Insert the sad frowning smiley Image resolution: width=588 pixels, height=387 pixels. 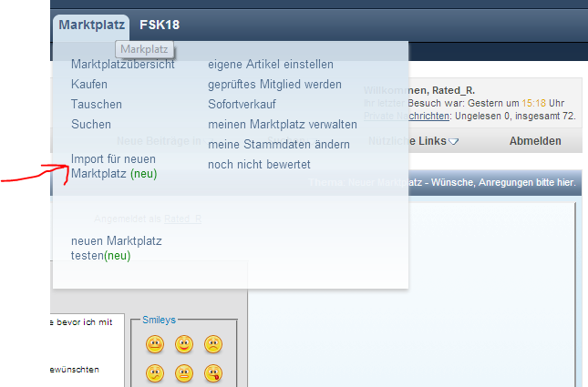pyautogui.click(x=212, y=345)
